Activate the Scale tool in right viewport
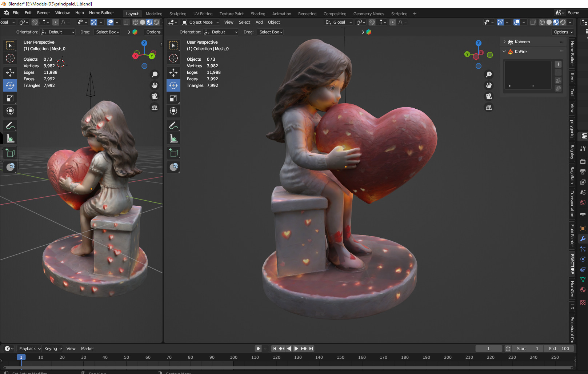This screenshot has width=588, height=374. click(173, 98)
